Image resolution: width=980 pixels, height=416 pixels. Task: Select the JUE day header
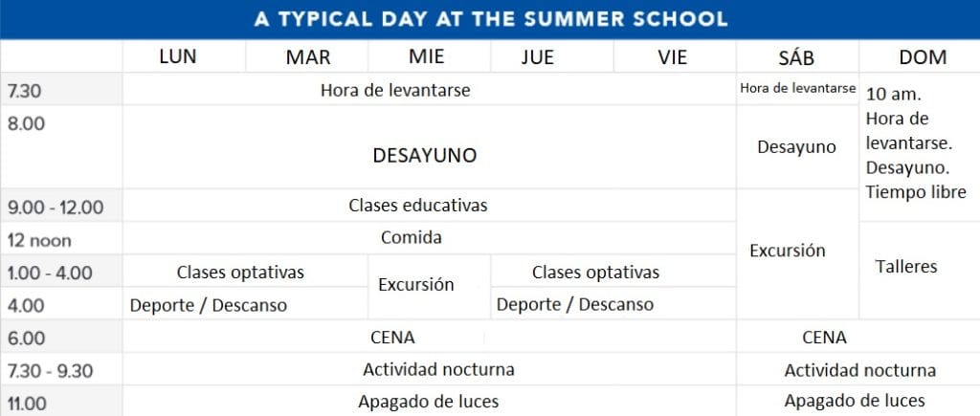coord(538,57)
